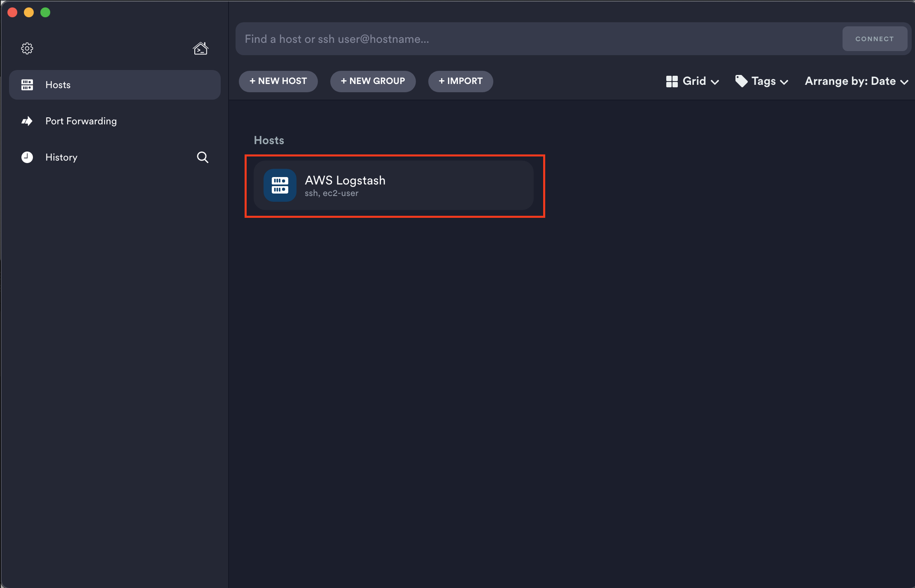This screenshot has width=915, height=588.
Task: Click the local terminal house icon
Action: [x=201, y=49]
